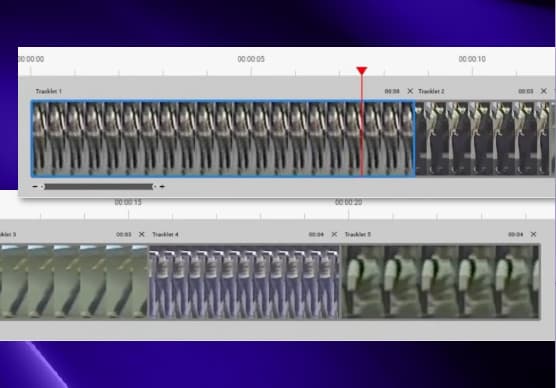Remove Tracklet 2 with its X icon
Screen dimensions: 556x388
point(544,91)
